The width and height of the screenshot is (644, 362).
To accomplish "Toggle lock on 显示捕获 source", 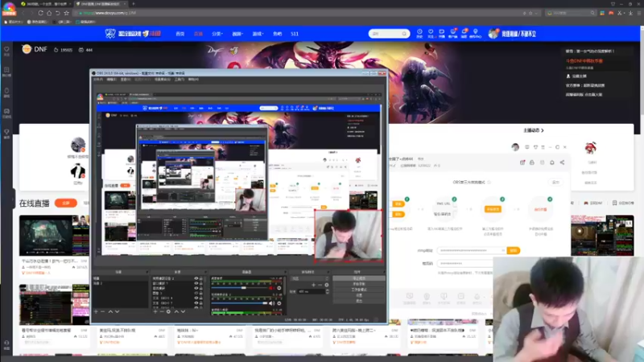I will (x=200, y=288).
